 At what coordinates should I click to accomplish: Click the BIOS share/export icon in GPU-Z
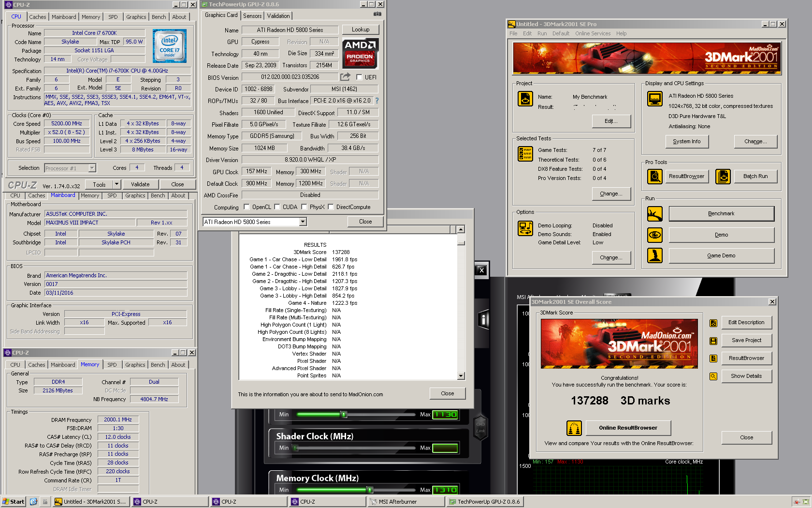(x=345, y=76)
